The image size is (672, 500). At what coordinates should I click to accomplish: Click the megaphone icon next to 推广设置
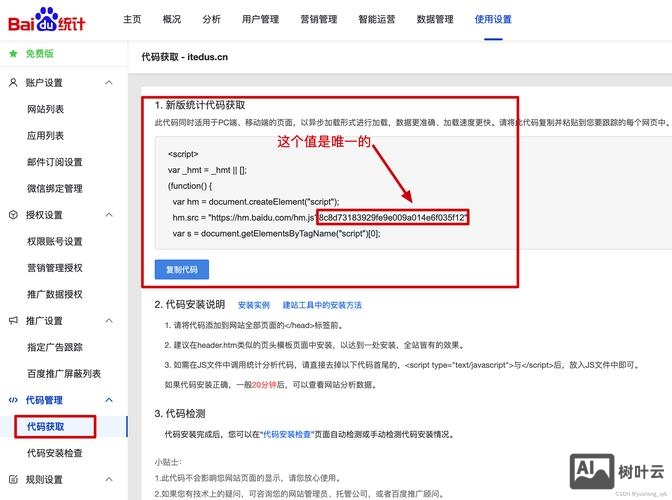point(13,320)
